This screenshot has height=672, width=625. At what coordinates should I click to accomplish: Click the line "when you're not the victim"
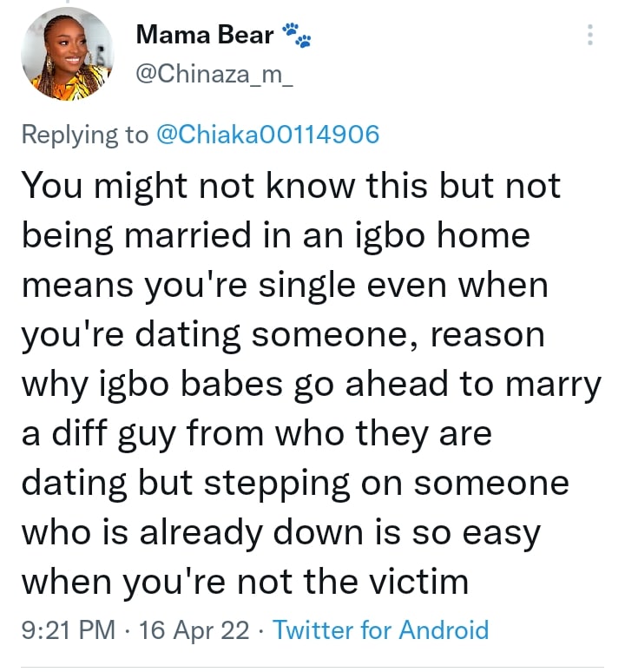pos(244,581)
